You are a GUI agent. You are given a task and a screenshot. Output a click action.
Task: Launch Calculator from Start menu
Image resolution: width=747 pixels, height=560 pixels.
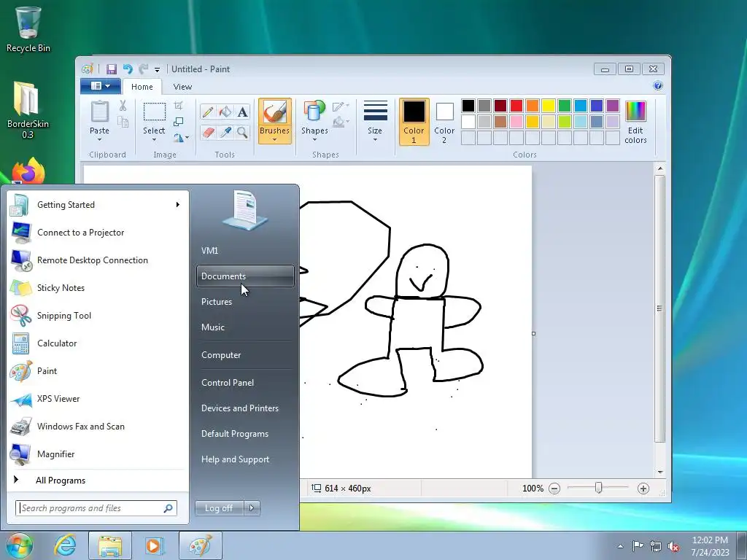98,343
